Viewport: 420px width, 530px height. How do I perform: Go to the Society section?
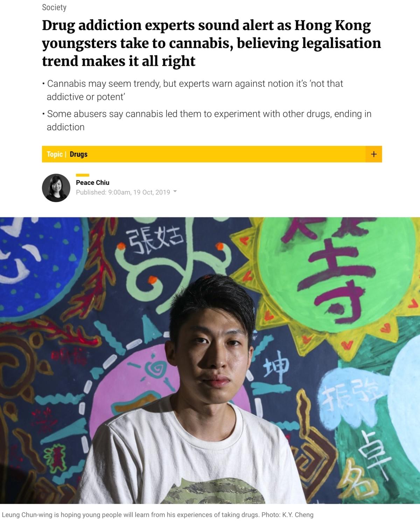coord(54,7)
